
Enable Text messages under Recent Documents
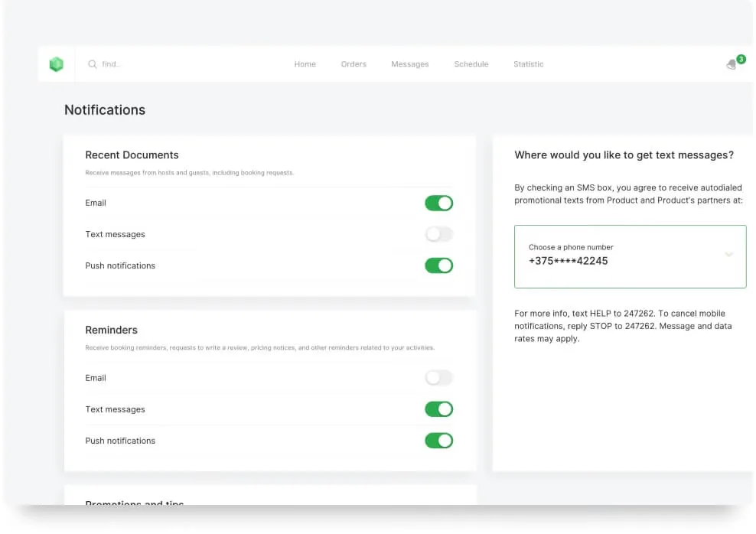[438, 234]
